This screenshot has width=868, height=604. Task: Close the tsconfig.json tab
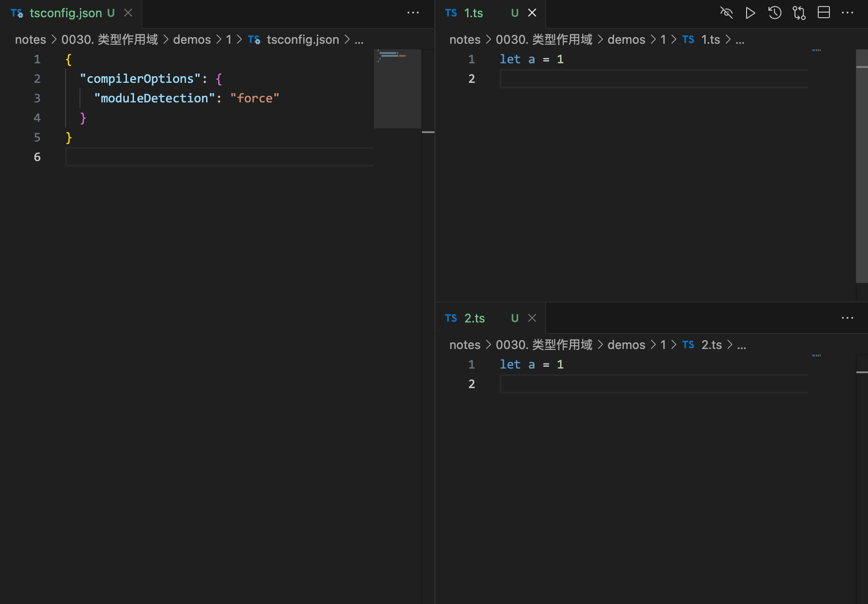click(128, 13)
